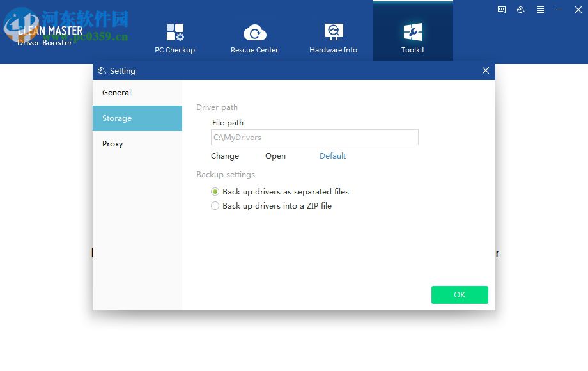Screen dimensions: 588x371
Task: Open the hamburger main menu
Action: pyautogui.click(x=539, y=10)
